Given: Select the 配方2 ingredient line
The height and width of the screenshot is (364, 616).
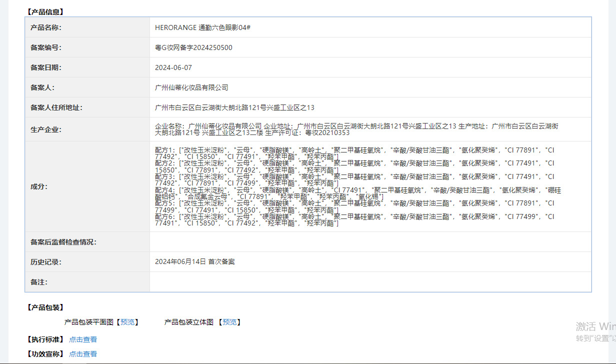Looking at the screenshot, I should click(354, 166).
